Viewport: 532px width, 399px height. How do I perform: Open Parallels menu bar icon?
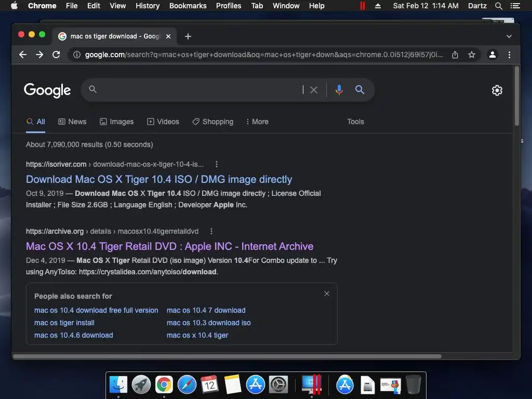(362, 6)
